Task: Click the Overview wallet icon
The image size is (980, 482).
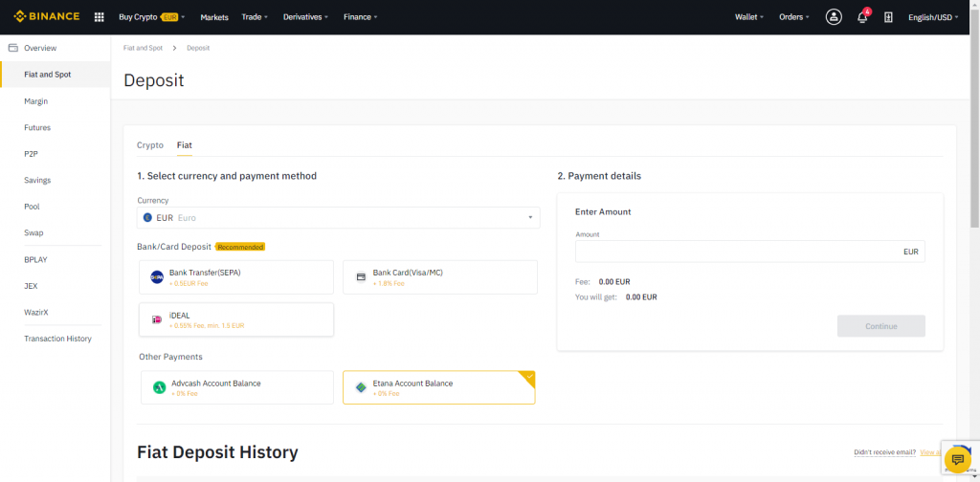Action: click(12, 48)
